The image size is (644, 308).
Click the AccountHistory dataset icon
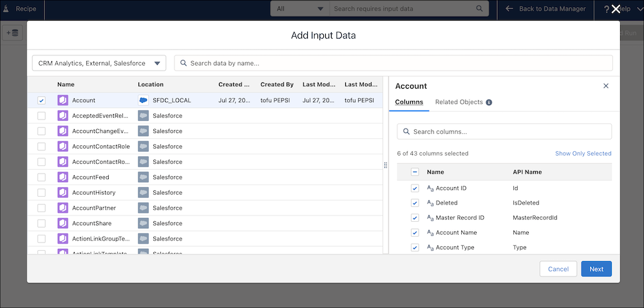(62, 192)
